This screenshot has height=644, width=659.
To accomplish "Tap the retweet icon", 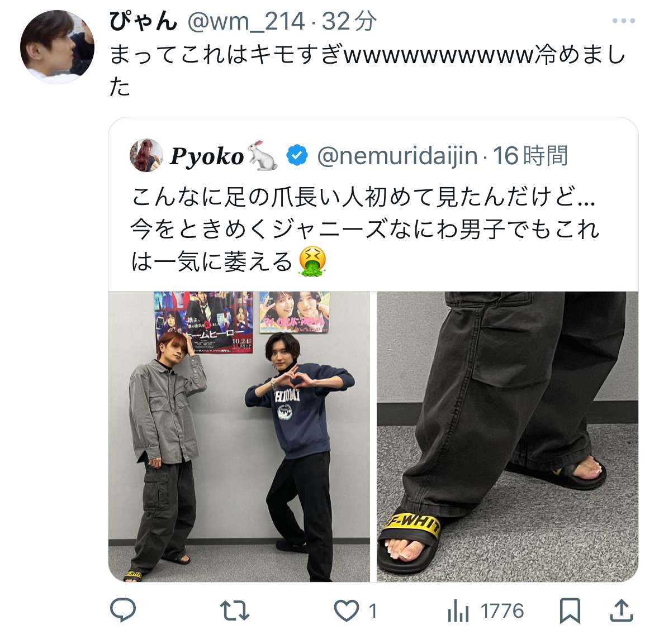I will pyautogui.click(x=235, y=610).
